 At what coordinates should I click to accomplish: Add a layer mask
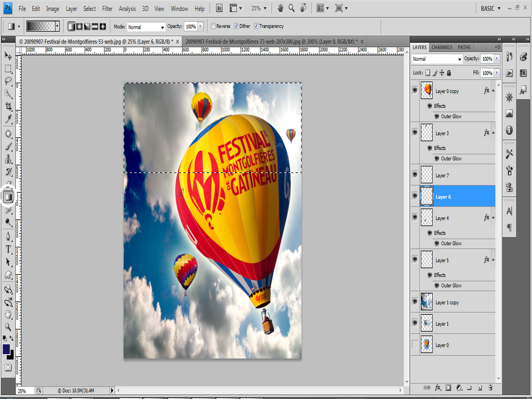[x=448, y=388]
